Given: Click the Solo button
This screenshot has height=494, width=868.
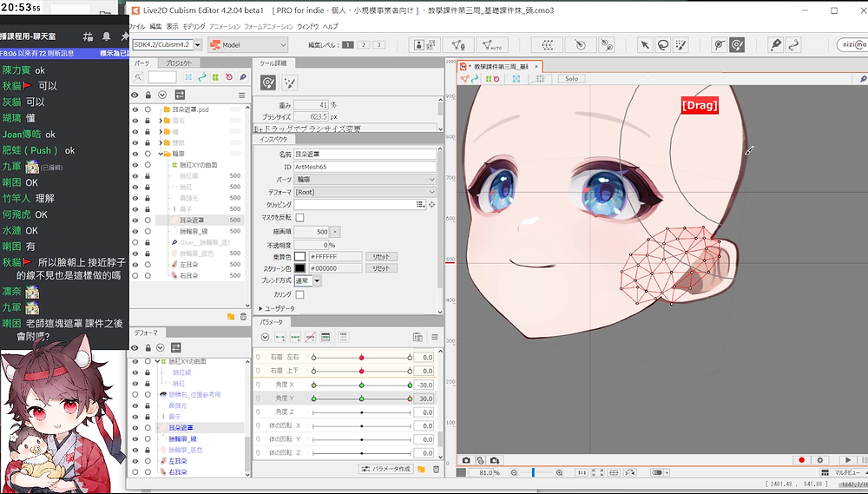Looking at the screenshot, I should coord(572,79).
